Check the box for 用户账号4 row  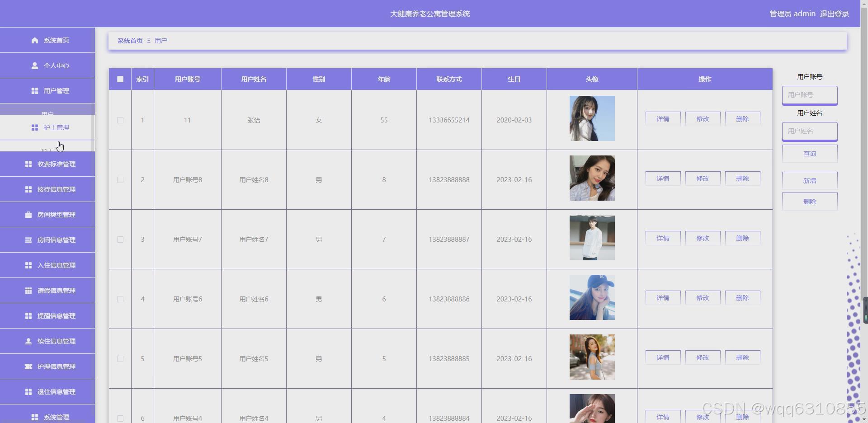click(120, 418)
